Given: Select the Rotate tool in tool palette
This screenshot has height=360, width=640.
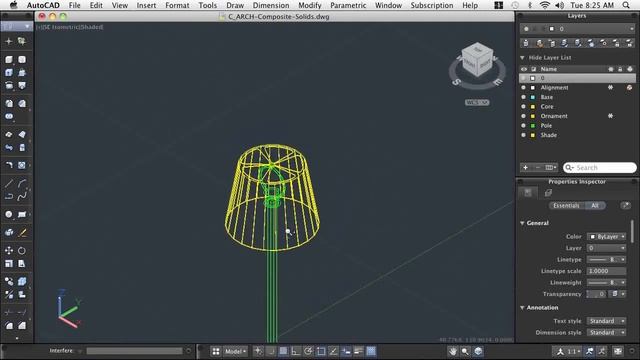Looking at the screenshot, I should click(22, 250).
